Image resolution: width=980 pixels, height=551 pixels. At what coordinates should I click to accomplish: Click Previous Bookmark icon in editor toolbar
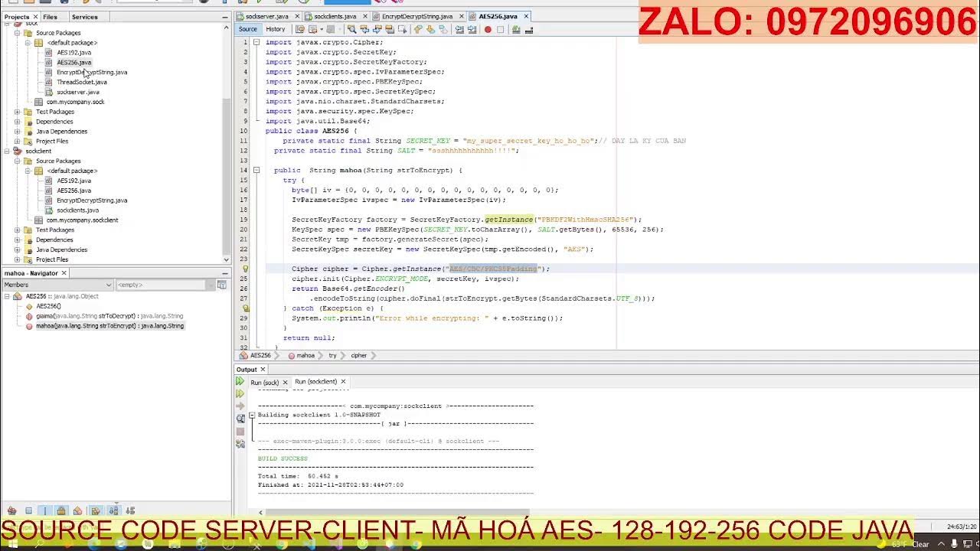[x=417, y=29]
